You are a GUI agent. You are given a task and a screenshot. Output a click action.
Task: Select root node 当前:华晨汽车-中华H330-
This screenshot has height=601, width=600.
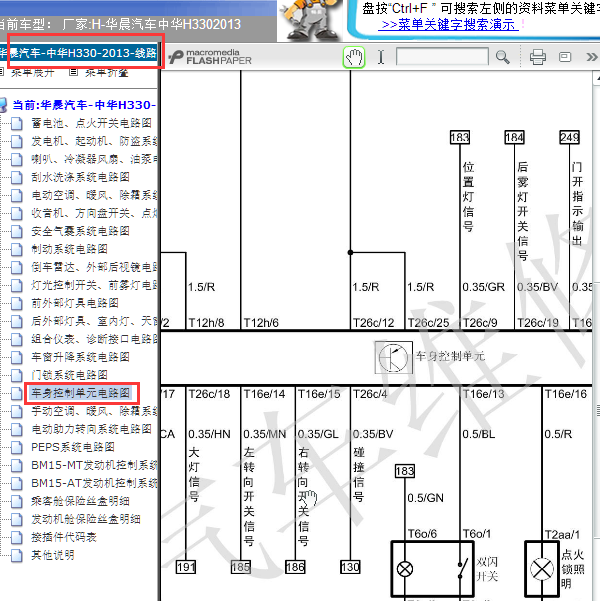tap(84, 105)
